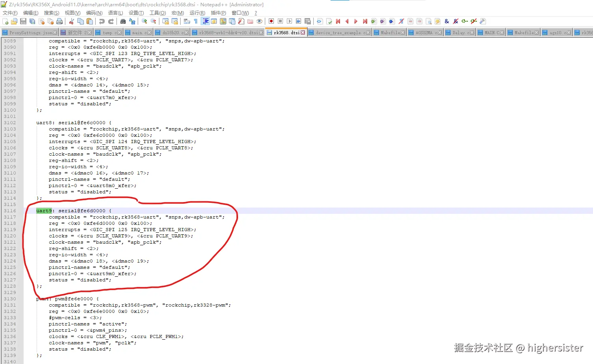Click the Open file folder icon
Viewport: 593px width, 364px height.
pyautogui.click(x=14, y=21)
